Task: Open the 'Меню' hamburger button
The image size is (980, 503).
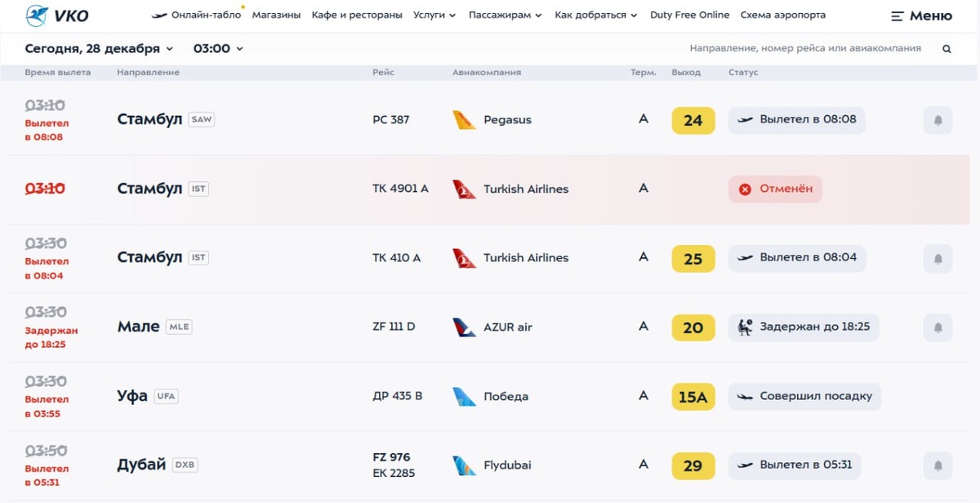Action: [921, 16]
